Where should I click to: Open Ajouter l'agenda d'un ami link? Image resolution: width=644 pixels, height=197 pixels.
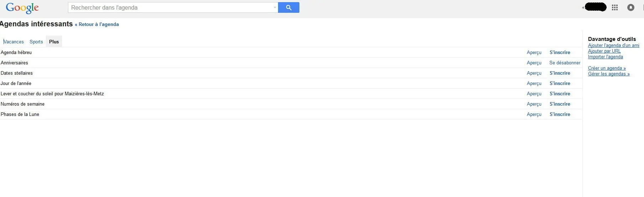[613, 46]
